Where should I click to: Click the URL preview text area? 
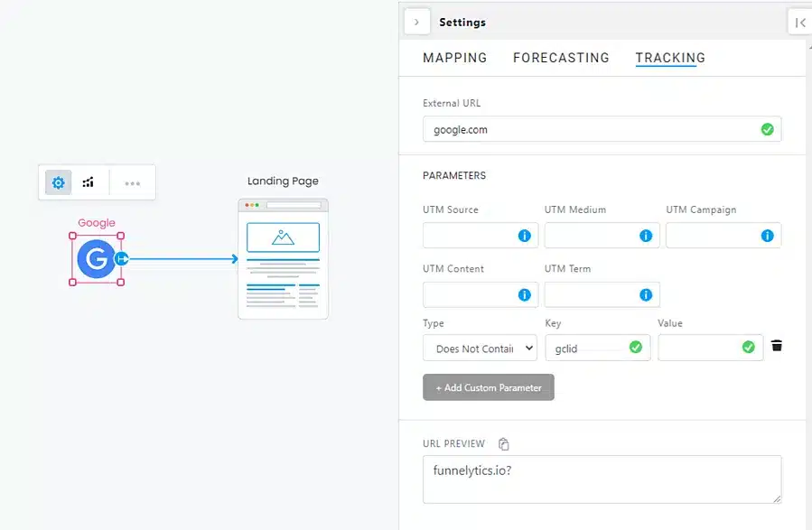point(602,479)
